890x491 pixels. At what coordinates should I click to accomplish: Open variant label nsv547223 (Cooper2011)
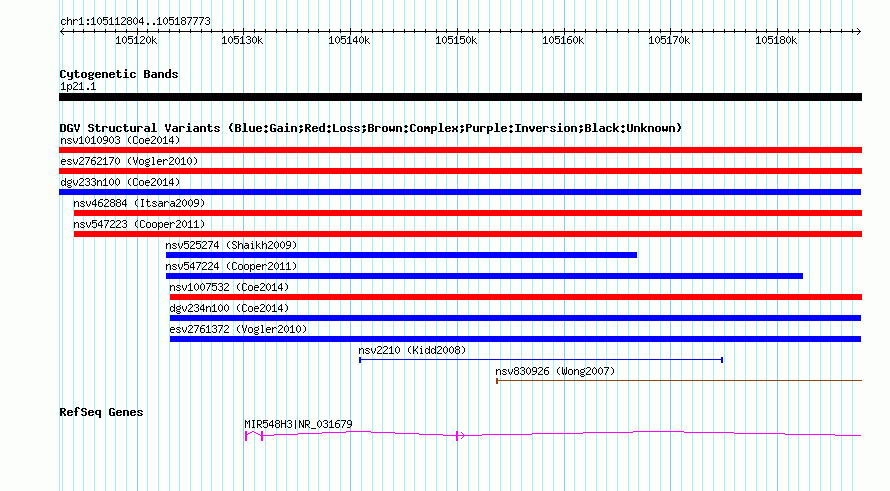point(139,224)
